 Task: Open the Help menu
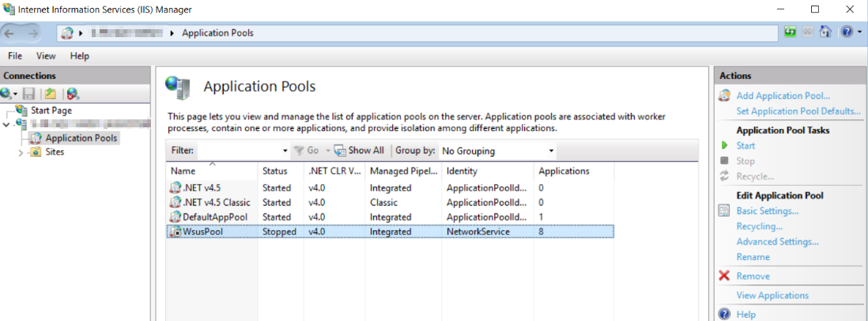(79, 56)
